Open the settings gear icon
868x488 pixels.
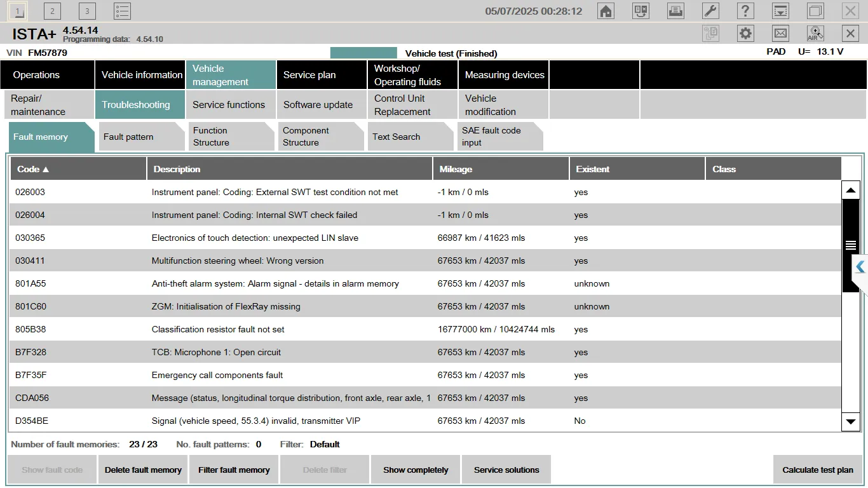(745, 34)
